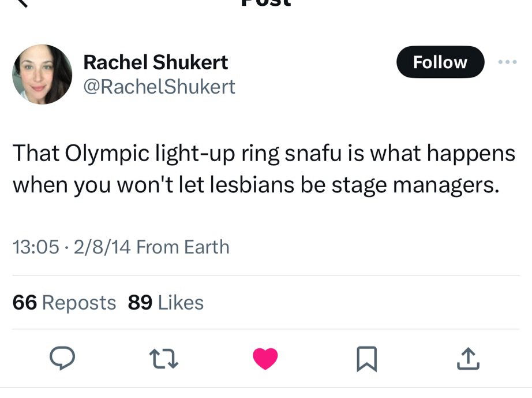The width and height of the screenshot is (532, 398).
Task: Reply using the speech bubble icon
Action: pos(62,359)
